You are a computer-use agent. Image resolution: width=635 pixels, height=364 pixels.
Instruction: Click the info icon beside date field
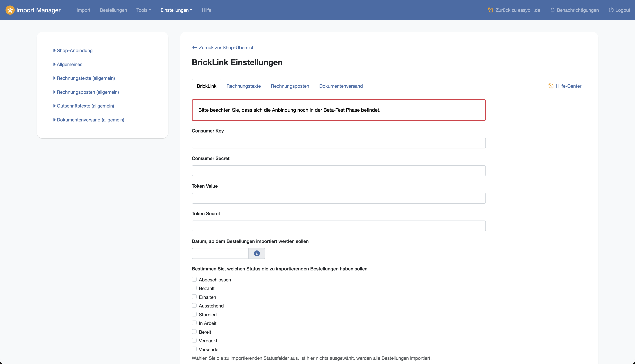256,254
